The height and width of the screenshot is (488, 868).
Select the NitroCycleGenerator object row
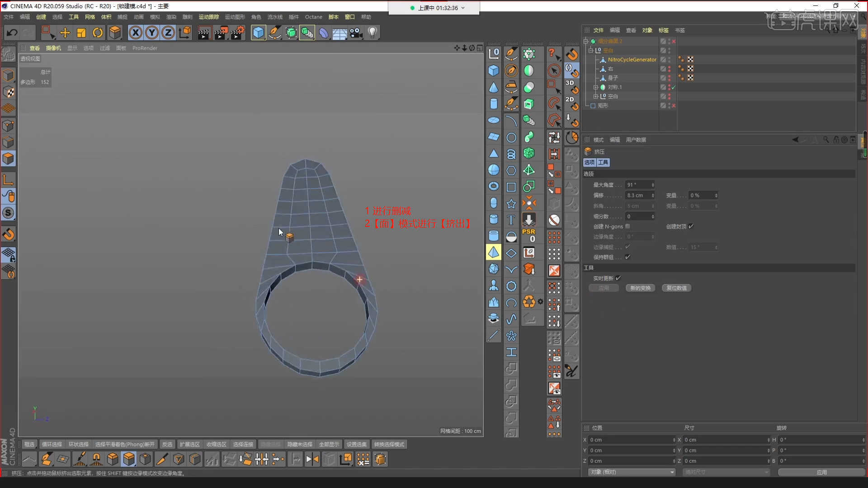632,60
